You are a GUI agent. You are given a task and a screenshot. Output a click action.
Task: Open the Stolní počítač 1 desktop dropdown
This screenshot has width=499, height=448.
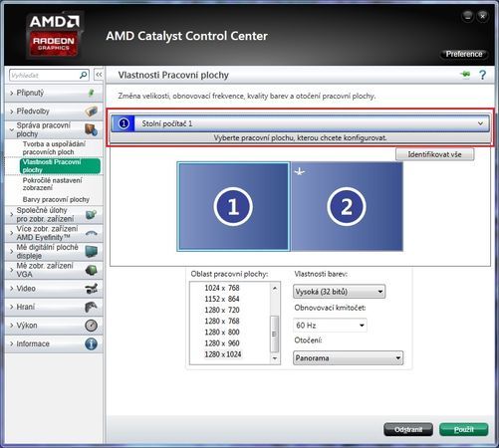point(300,123)
